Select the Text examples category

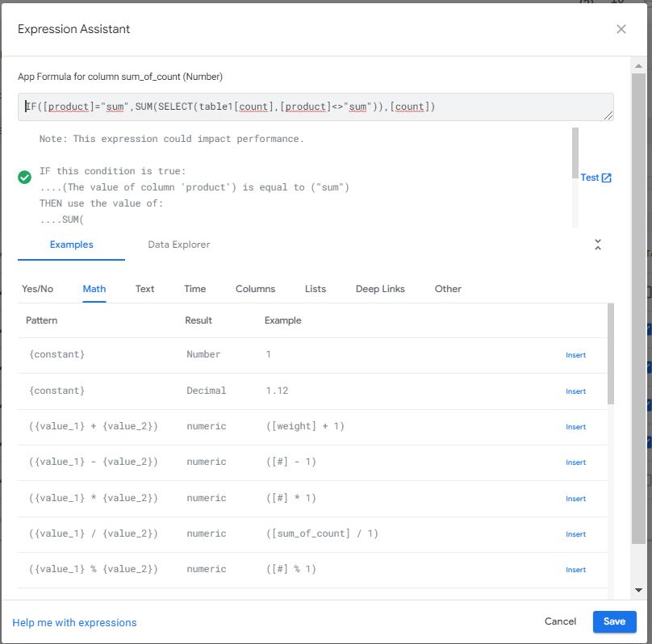point(144,289)
